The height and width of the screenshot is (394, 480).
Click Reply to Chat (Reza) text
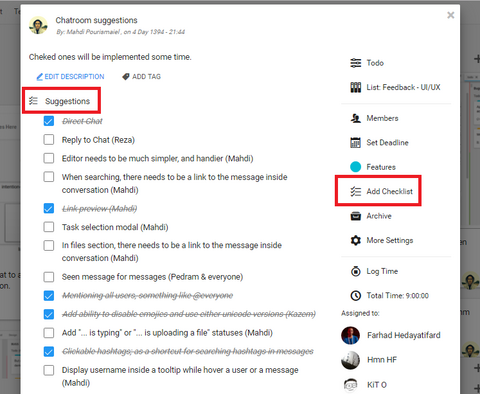click(98, 140)
